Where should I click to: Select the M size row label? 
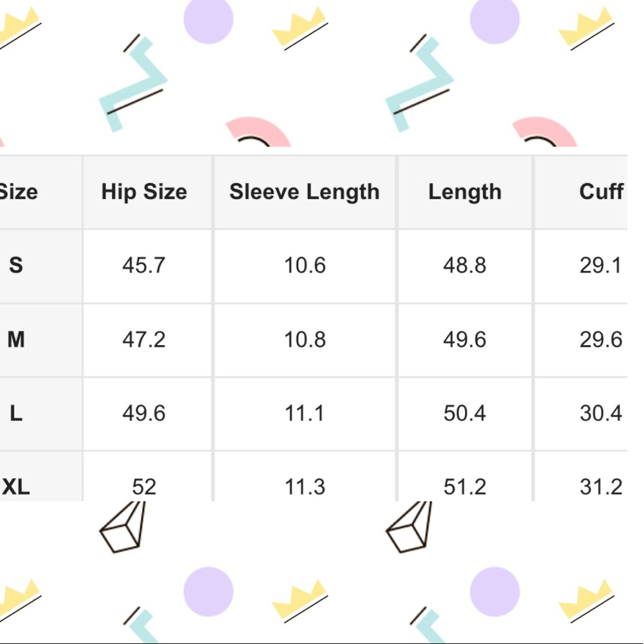(x=16, y=339)
